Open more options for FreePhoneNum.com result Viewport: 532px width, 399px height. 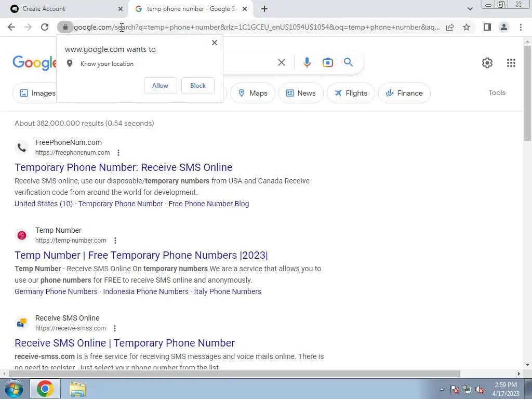click(118, 153)
